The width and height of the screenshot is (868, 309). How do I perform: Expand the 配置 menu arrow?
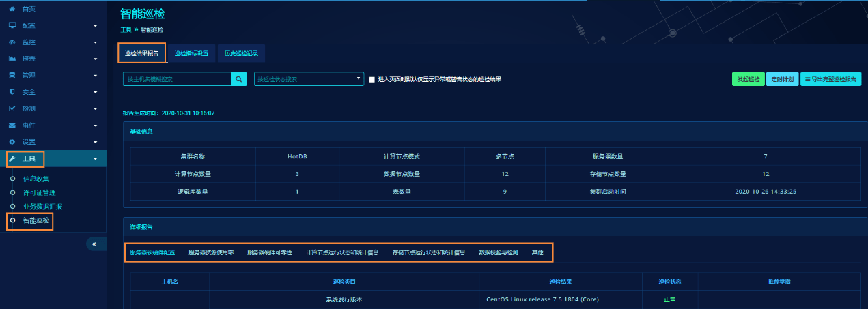95,25
